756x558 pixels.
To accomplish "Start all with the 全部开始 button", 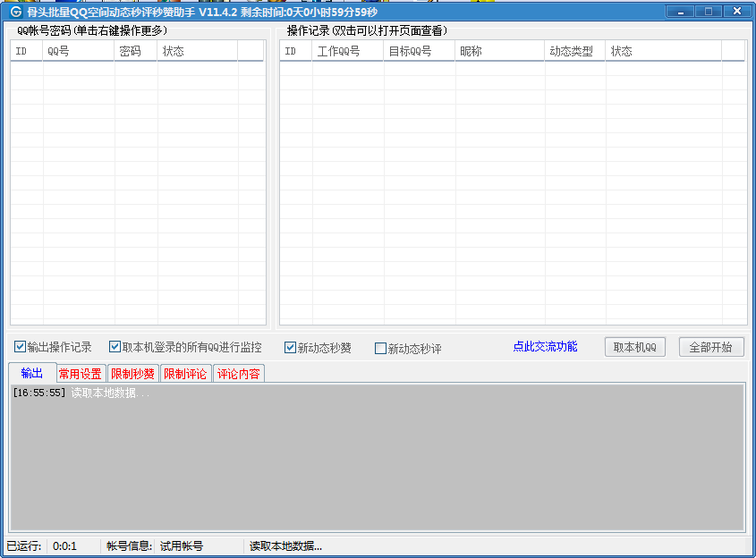I will [711, 347].
